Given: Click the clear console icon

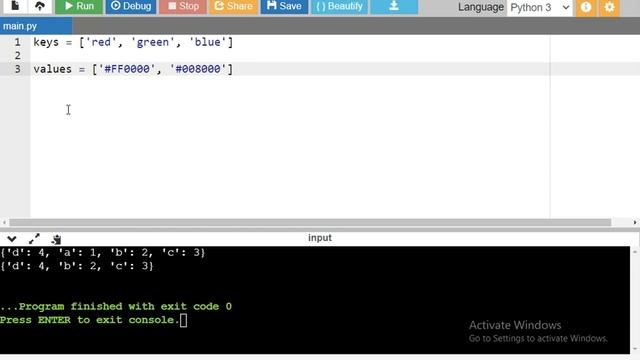Looking at the screenshot, I should point(56,239).
